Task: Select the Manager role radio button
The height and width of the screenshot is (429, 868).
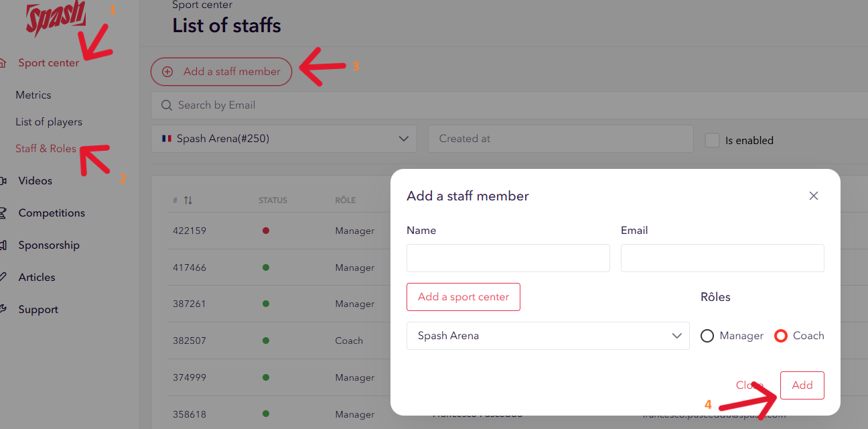Action: 707,336
